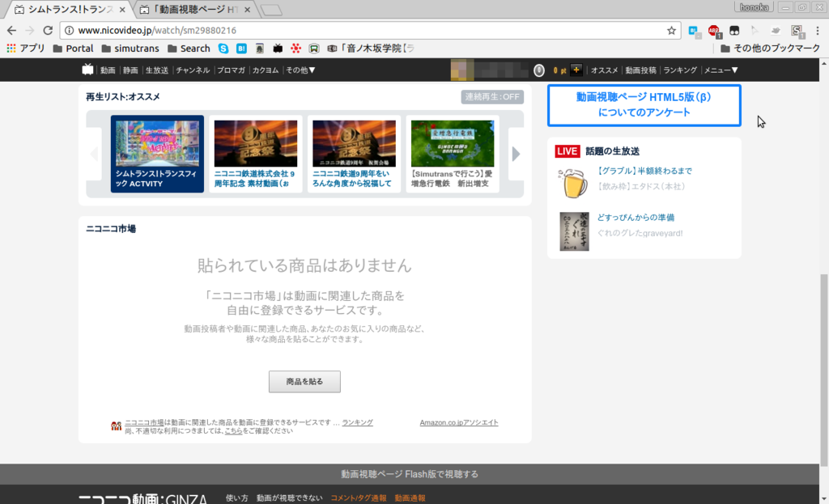Image resolution: width=829 pixels, height=504 pixels.
Task: Open the Portal bookmarks folder
Action: click(x=74, y=48)
